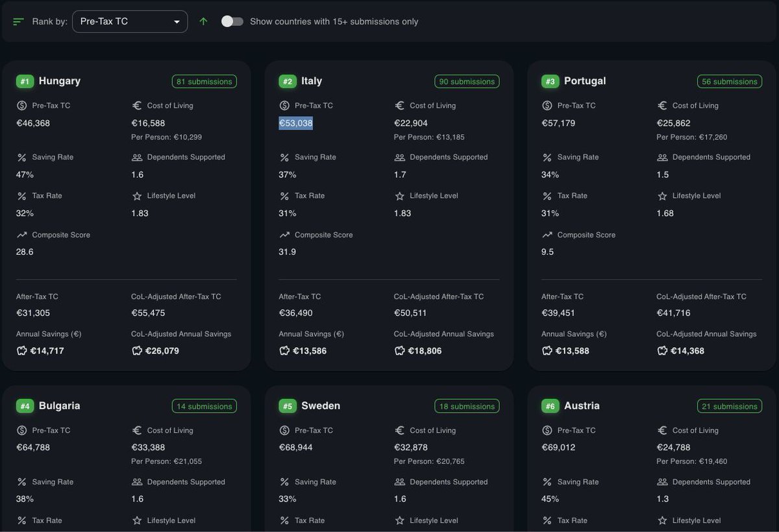This screenshot has height=532, width=779.
Task: Click Hungary's 81 submissions badge
Action: (x=204, y=81)
